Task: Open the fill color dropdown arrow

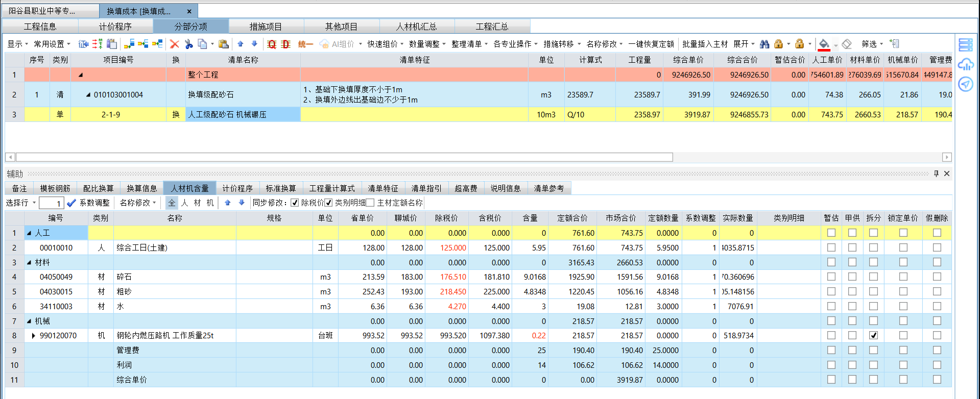Action: point(836,45)
